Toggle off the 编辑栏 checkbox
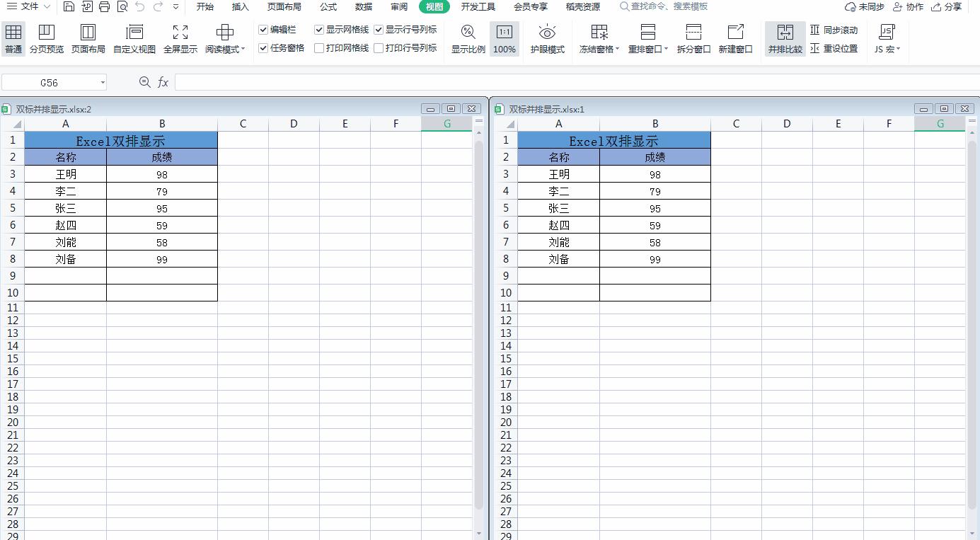The image size is (980, 540). [x=263, y=30]
